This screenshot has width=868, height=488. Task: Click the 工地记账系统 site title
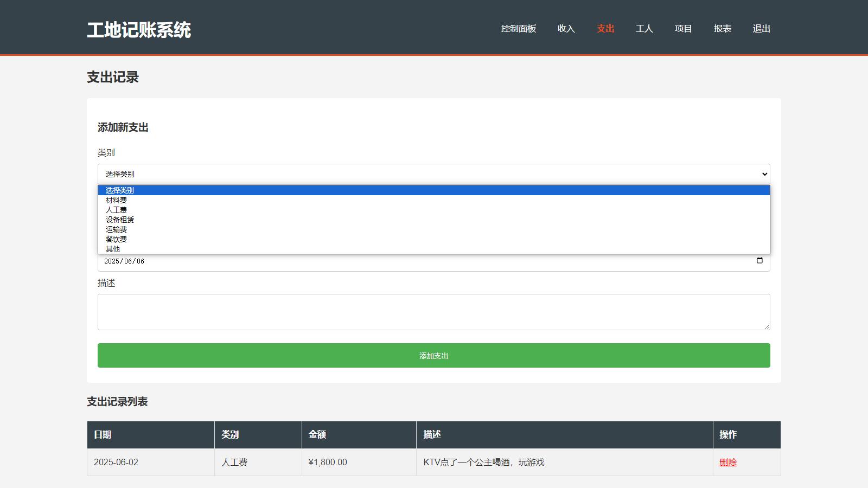coord(139,30)
